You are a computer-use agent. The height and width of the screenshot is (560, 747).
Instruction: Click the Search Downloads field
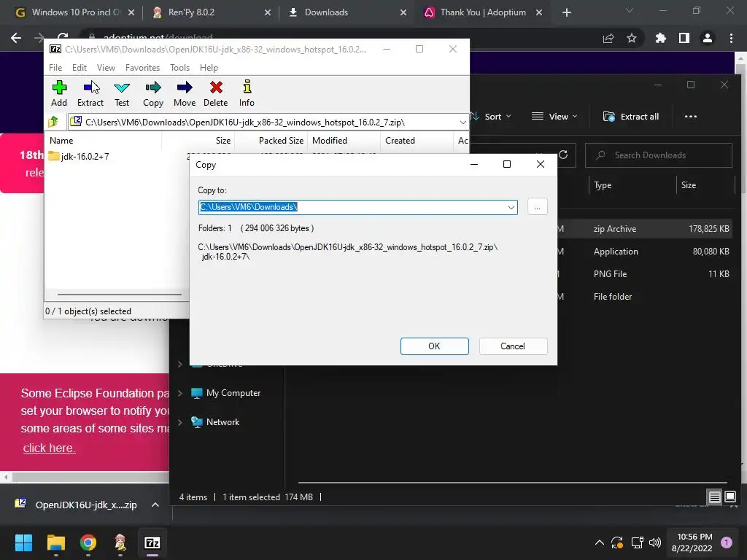pyautogui.click(x=659, y=155)
